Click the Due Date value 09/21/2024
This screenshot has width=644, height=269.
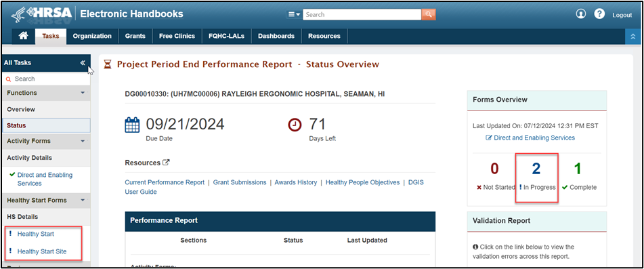tap(186, 124)
